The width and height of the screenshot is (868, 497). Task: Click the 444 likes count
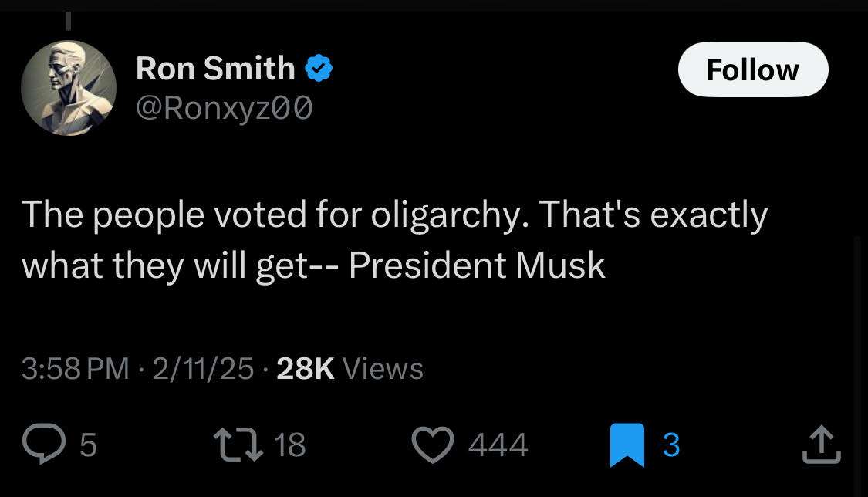(x=498, y=445)
